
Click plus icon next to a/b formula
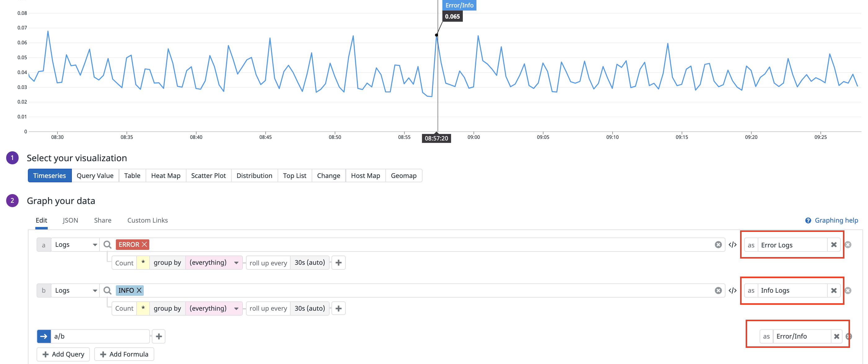coord(159,336)
